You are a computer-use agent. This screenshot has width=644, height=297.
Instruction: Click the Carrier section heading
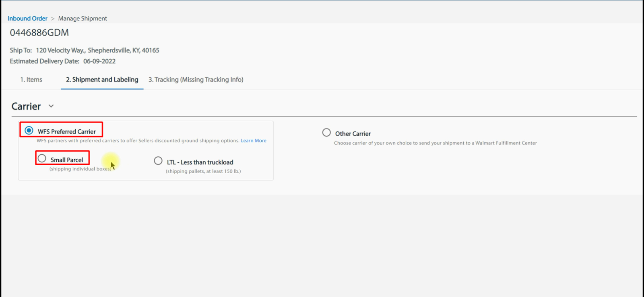point(26,106)
